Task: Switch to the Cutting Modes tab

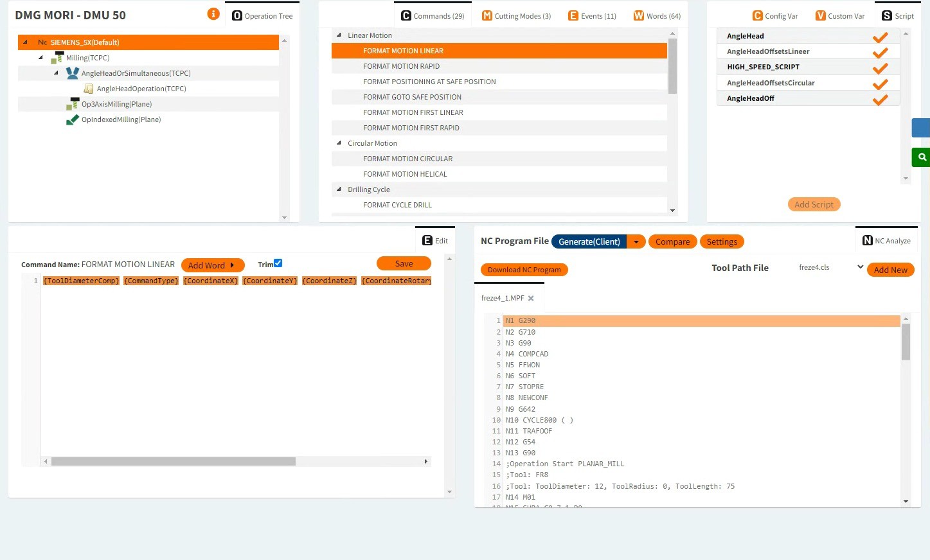Action: 517,16
